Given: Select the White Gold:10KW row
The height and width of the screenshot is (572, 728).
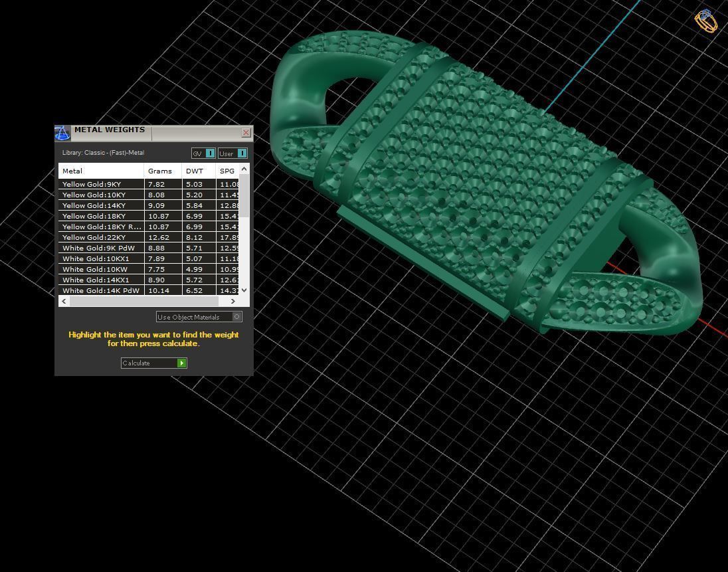Looking at the screenshot, I should [149, 269].
